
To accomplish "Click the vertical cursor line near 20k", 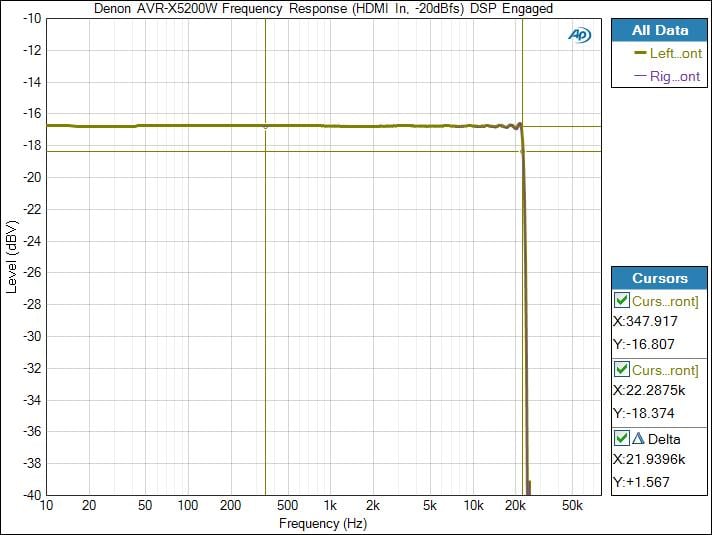I will point(521,300).
